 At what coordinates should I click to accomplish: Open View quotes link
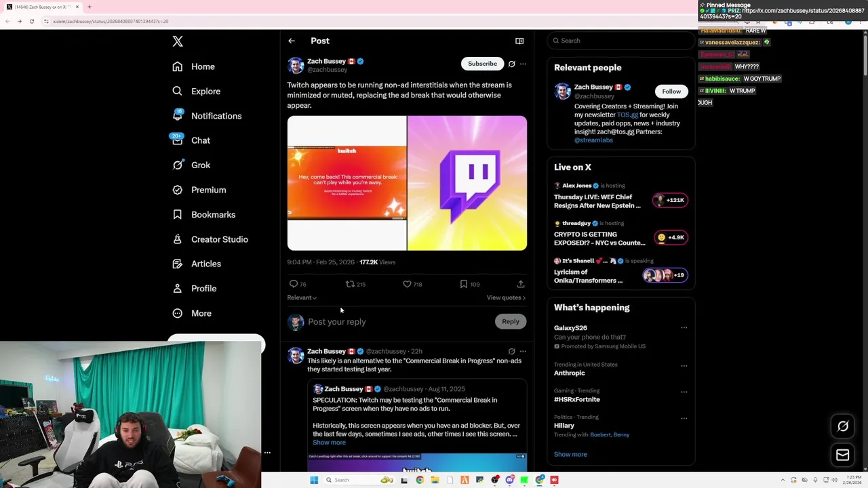(506, 298)
